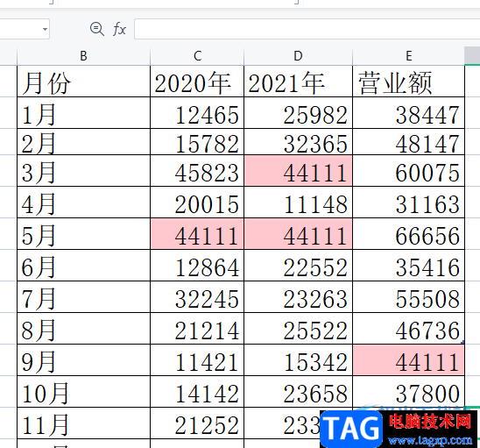Click cell with value 21252

click(x=197, y=423)
